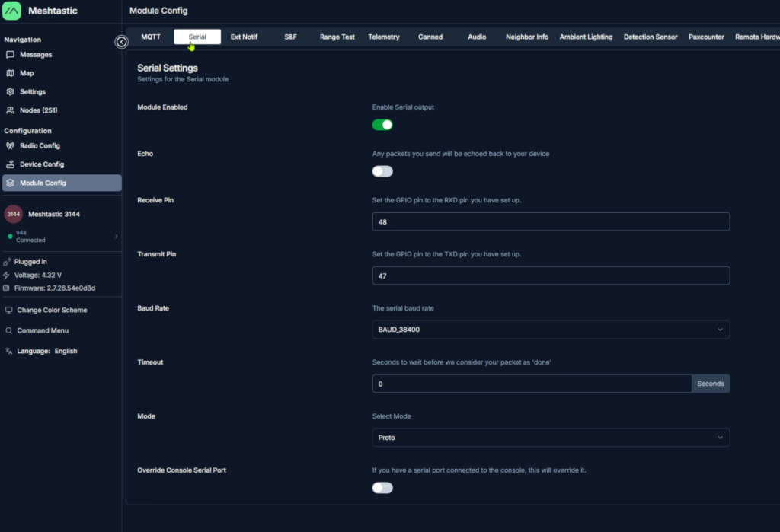Switch to the Paxcounter tab

pos(706,37)
